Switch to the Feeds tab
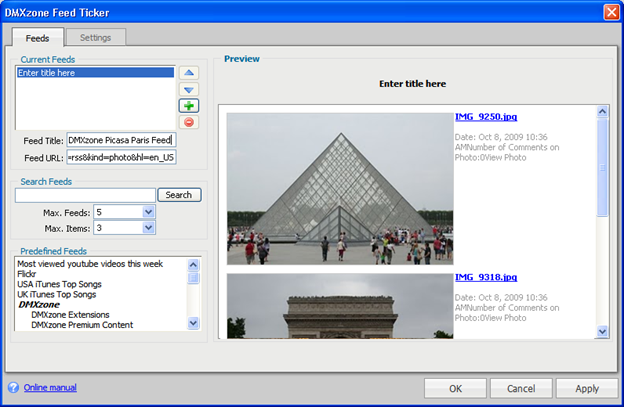 click(x=37, y=38)
